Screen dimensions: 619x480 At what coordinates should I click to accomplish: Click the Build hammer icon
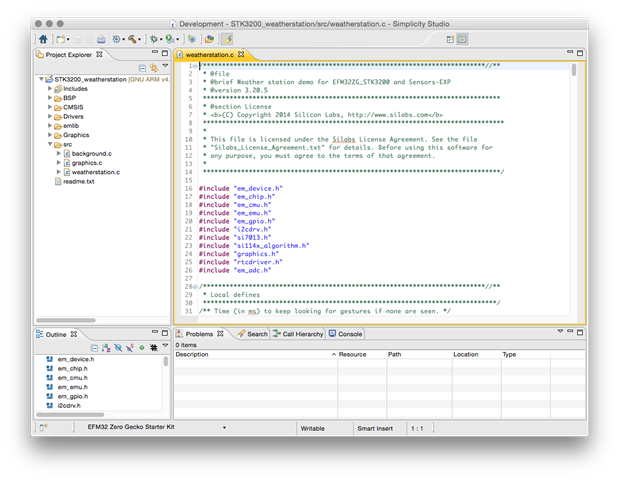(132, 39)
